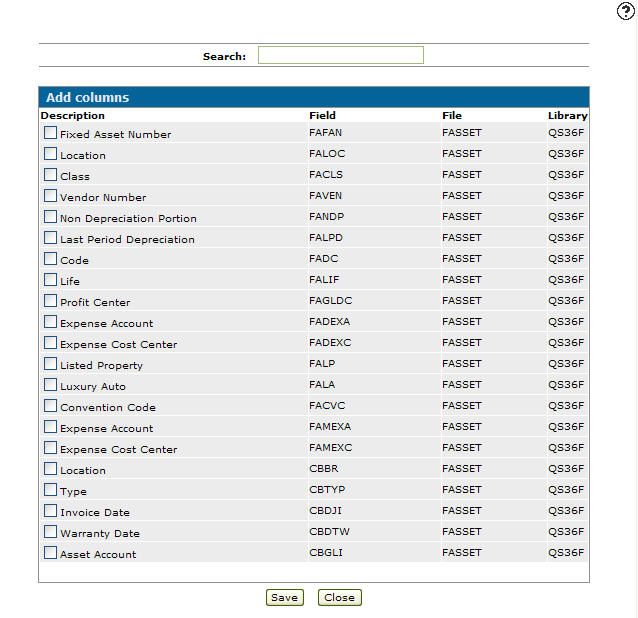Select Expense Cost Center checkbox for FADEXC
The image size is (638, 618).
click(x=50, y=343)
